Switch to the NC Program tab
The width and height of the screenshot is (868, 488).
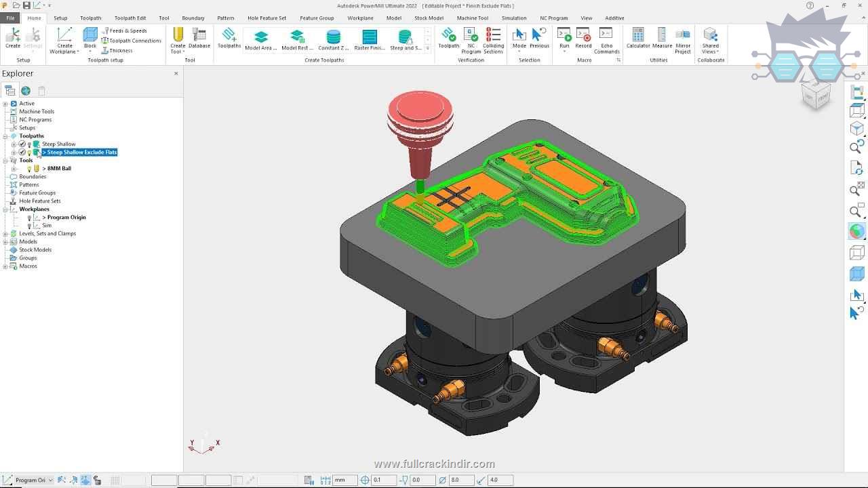point(554,18)
